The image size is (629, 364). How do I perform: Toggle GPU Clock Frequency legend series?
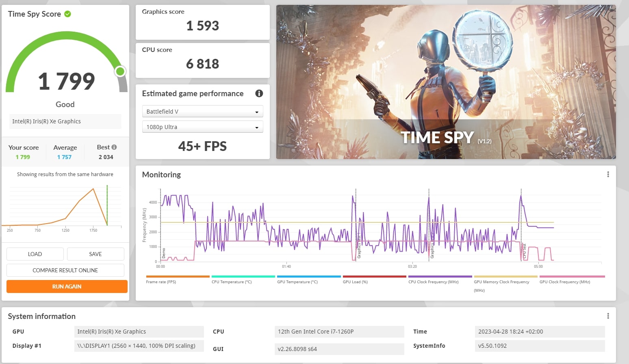(x=564, y=282)
